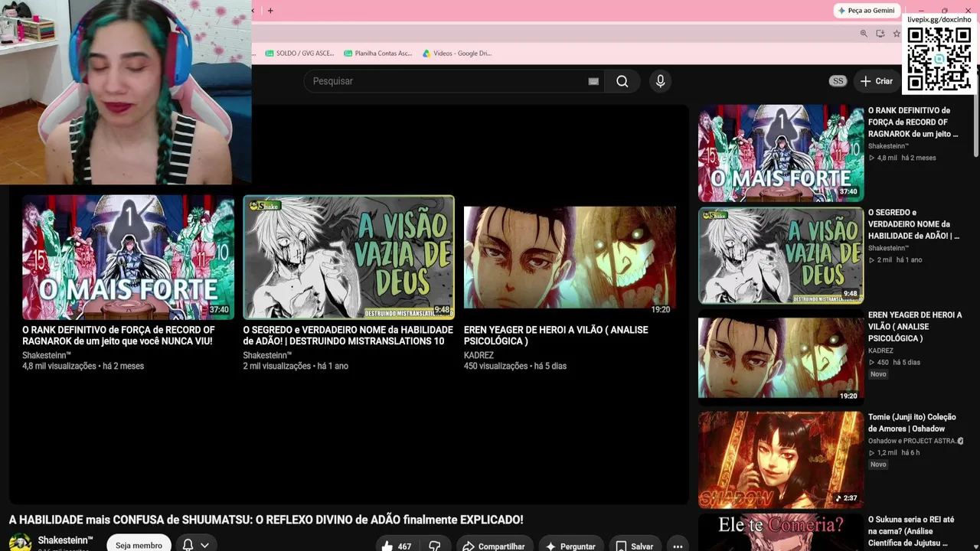Screen dimensions: 980x551
Task: Click the SS badge near Criar
Action: click(838, 81)
